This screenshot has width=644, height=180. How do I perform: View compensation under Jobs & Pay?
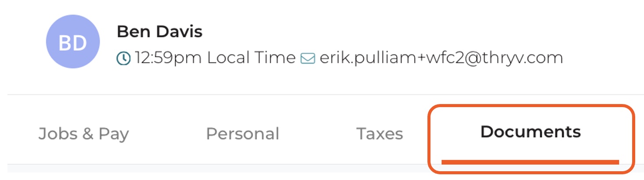(x=83, y=133)
